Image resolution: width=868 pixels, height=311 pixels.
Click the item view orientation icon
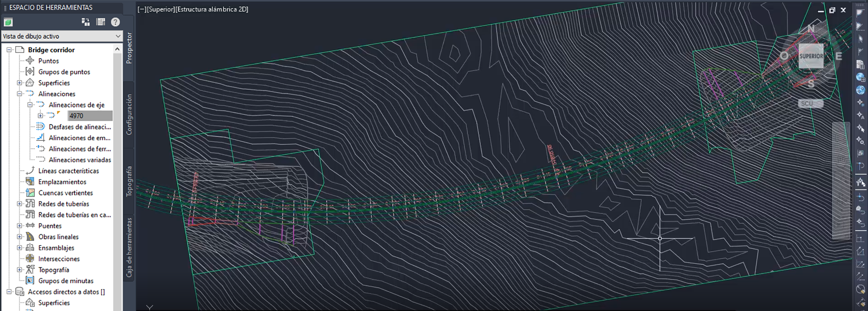(x=86, y=22)
